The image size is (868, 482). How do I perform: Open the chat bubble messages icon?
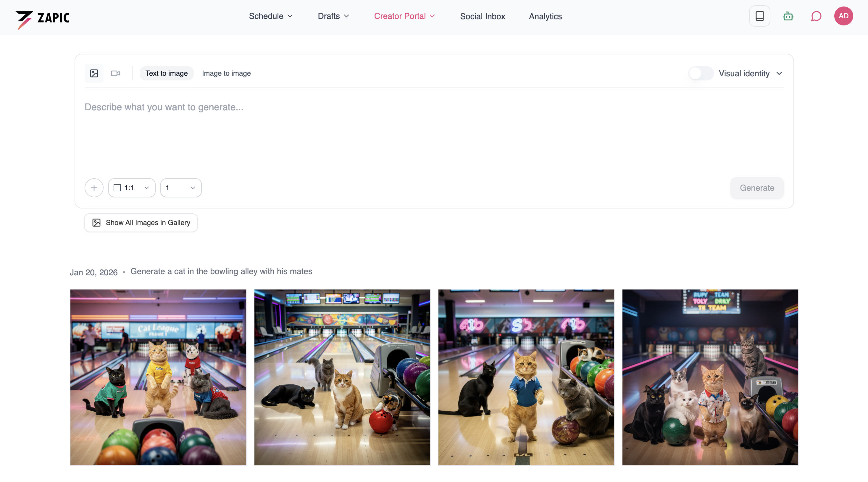[816, 16]
